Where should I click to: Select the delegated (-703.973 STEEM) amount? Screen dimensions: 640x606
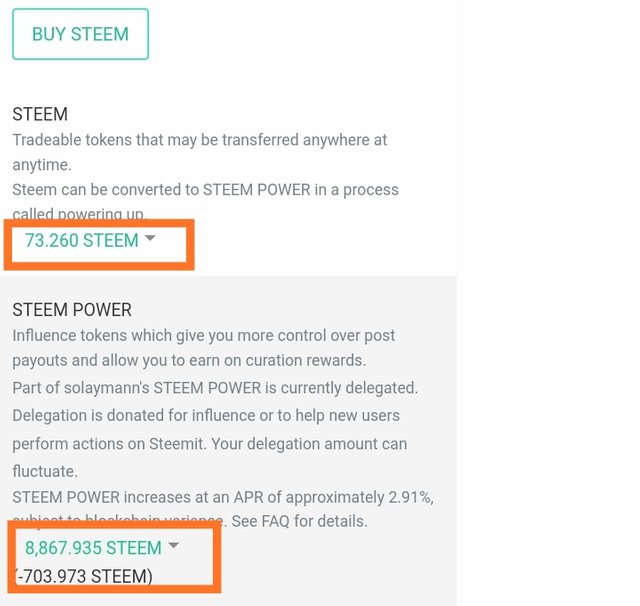tap(84, 576)
